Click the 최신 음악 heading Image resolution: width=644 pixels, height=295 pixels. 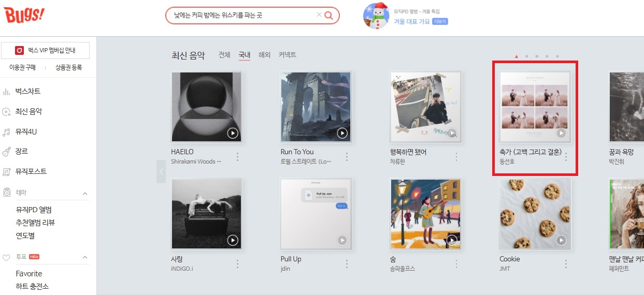coord(188,55)
